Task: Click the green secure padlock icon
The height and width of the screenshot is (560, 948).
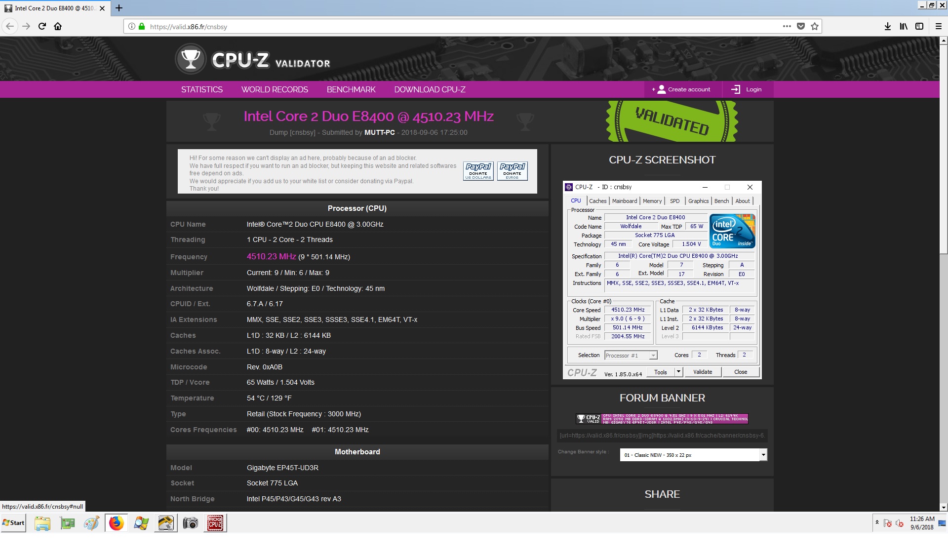Action: [x=142, y=26]
